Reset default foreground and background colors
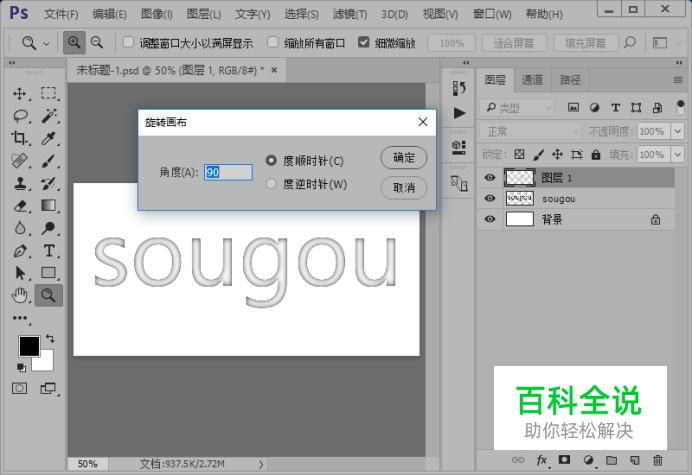Image resolution: width=692 pixels, height=475 pixels. coord(21,367)
